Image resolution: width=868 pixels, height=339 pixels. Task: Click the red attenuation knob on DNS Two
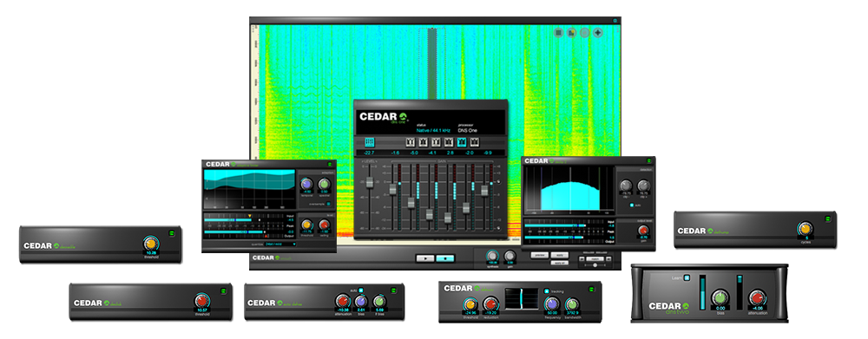[757, 297]
